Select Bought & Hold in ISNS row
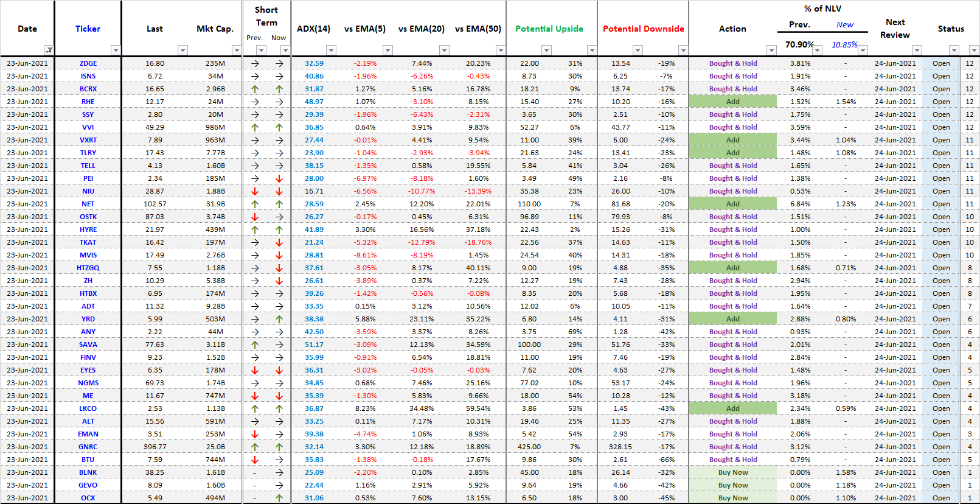Image resolution: width=980 pixels, height=504 pixels. point(733,76)
